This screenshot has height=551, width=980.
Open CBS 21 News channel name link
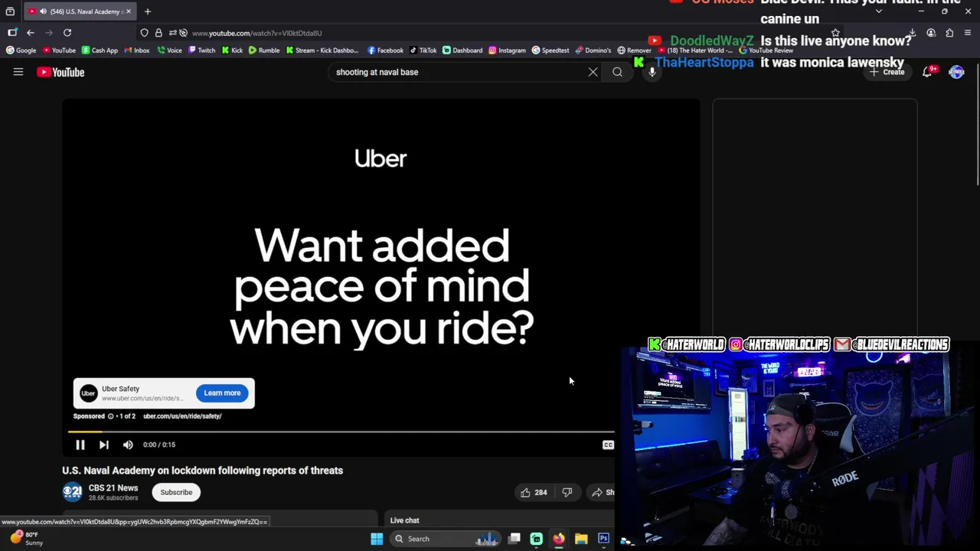click(x=113, y=488)
